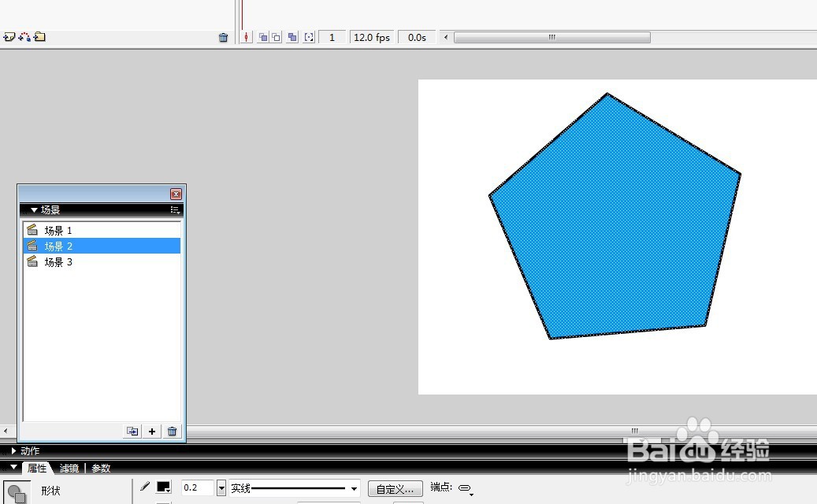This screenshot has height=504, width=817.
Task: Click the Duplicate Scene button
Action: (x=132, y=431)
